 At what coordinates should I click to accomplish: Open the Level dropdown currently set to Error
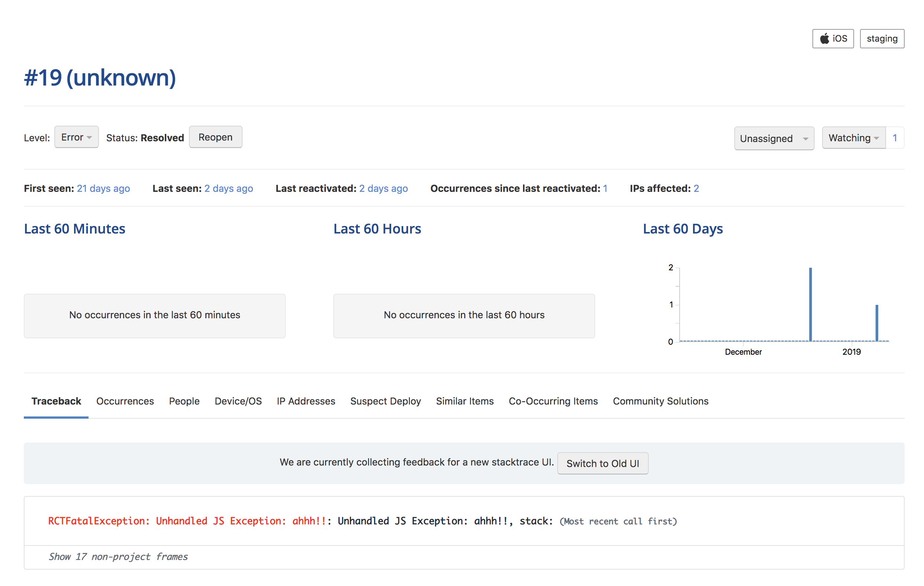tap(76, 137)
